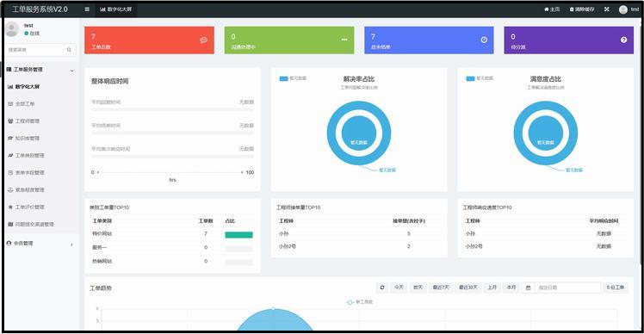Click the date range input field

click(567, 288)
